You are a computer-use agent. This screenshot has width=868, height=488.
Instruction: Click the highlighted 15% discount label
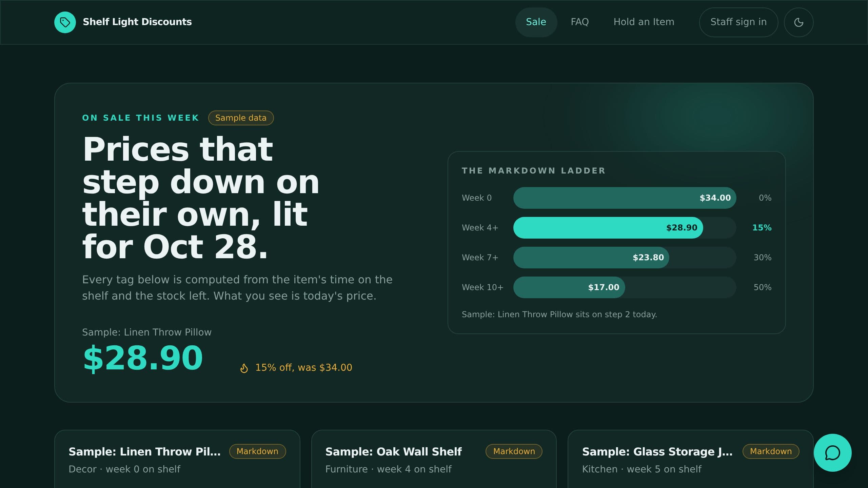click(x=762, y=228)
